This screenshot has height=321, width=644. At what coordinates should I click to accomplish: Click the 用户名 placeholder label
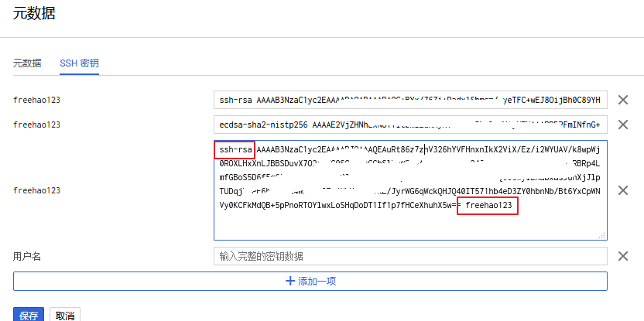(x=27, y=256)
